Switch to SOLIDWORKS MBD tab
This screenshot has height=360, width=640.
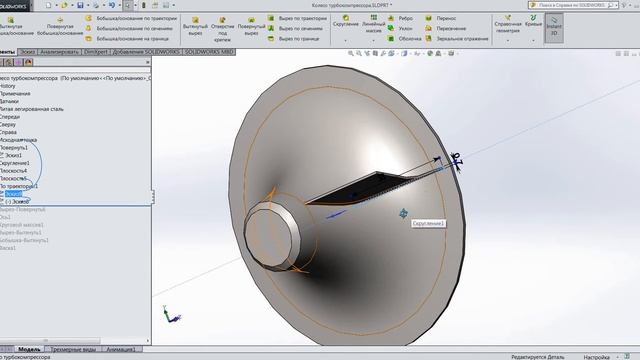pos(209,52)
